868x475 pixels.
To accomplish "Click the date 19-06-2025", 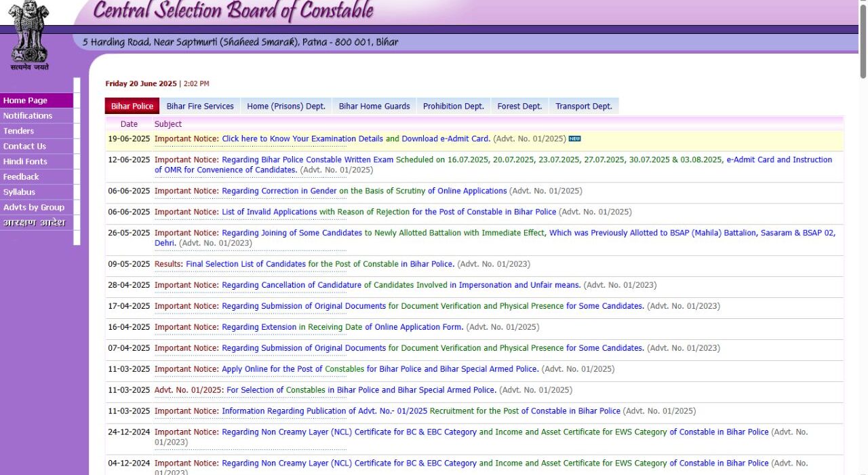I will (x=129, y=138).
